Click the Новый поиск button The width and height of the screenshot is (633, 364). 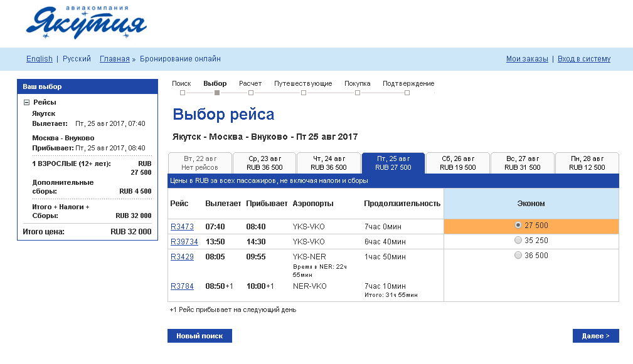click(200, 336)
